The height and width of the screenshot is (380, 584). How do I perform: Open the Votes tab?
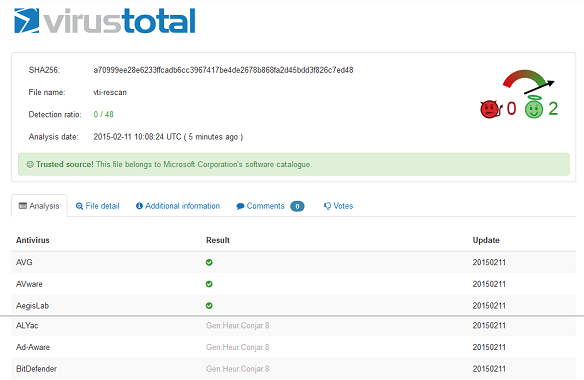pyautogui.click(x=339, y=206)
